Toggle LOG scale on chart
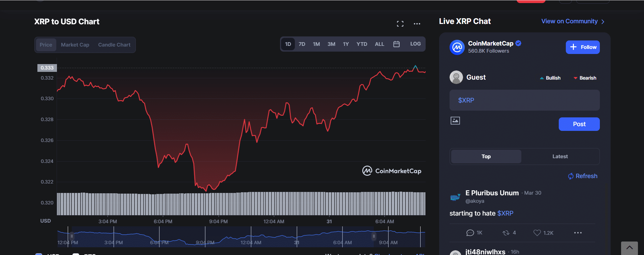Screen dimensions: 644x255 (x=416, y=44)
